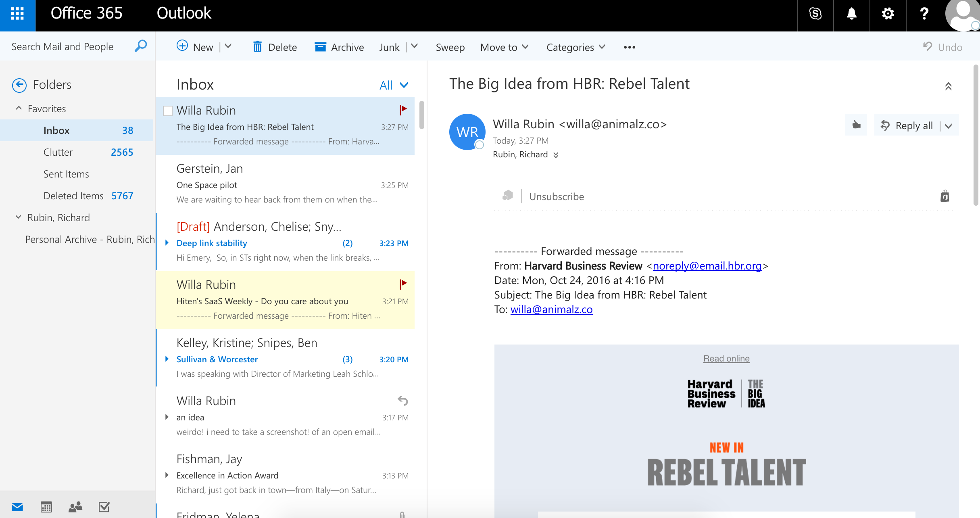Screen dimensions: 980x518
Task: Open the notifications bell
Action: point(851,14)
